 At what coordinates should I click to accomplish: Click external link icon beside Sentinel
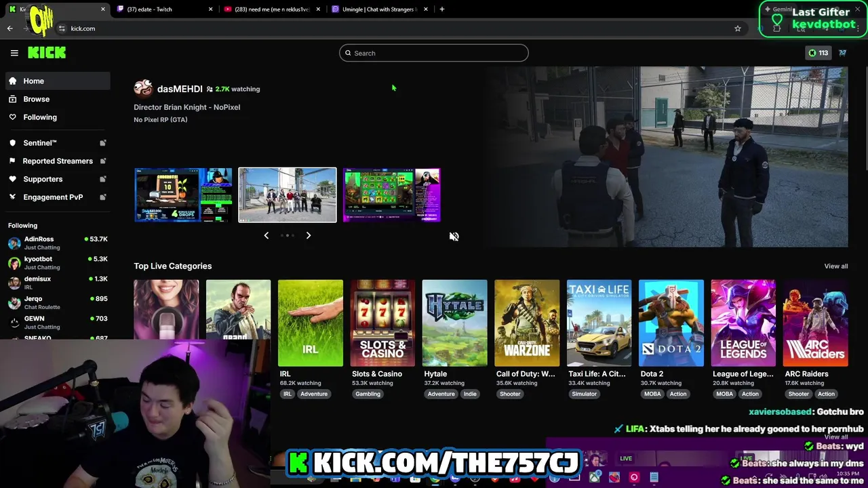(103, 143)
